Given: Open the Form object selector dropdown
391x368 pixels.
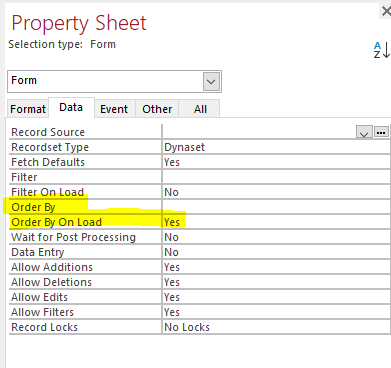Looking at the screenshot, I should 211,81.
